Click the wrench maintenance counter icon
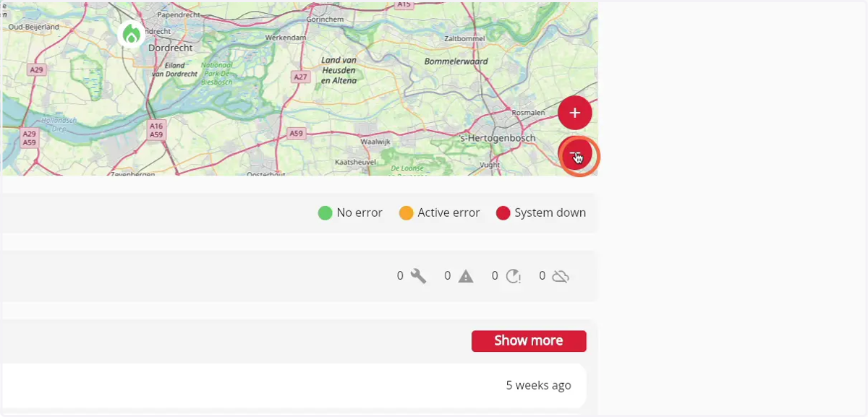The width and height of the screenshot is (868, 417). tap(418, 276)
